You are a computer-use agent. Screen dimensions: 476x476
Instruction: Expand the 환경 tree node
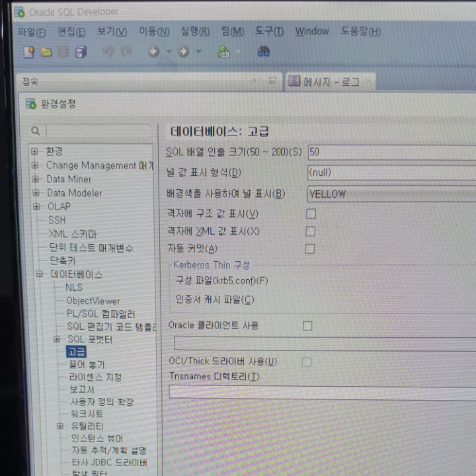34,151
